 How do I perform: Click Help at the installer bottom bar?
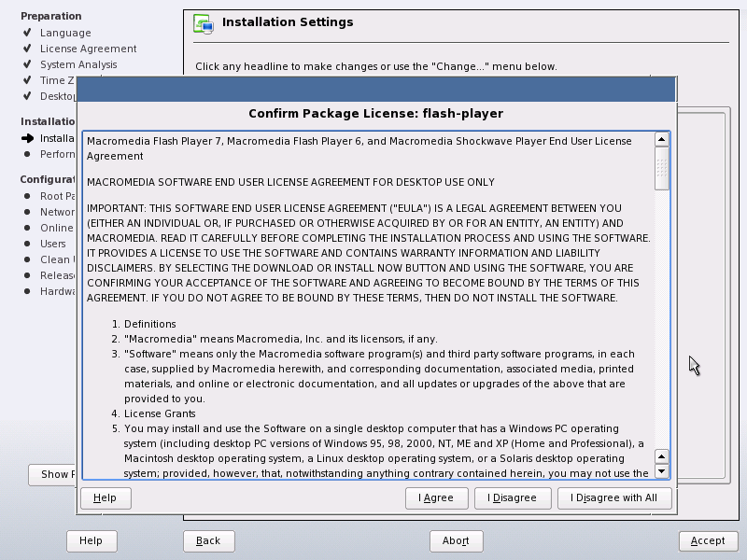pos(92,541)
